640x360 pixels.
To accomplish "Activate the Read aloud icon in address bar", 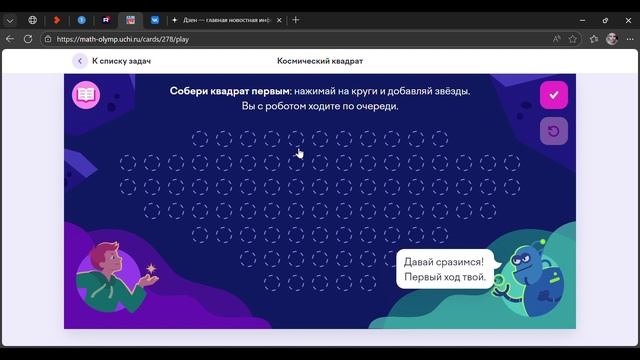I will 556,39.
